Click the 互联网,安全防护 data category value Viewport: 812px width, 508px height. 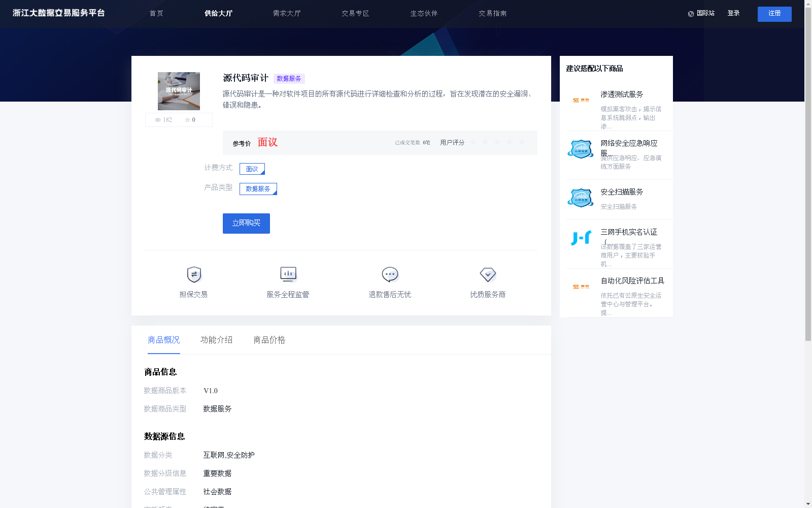[229, 455]
